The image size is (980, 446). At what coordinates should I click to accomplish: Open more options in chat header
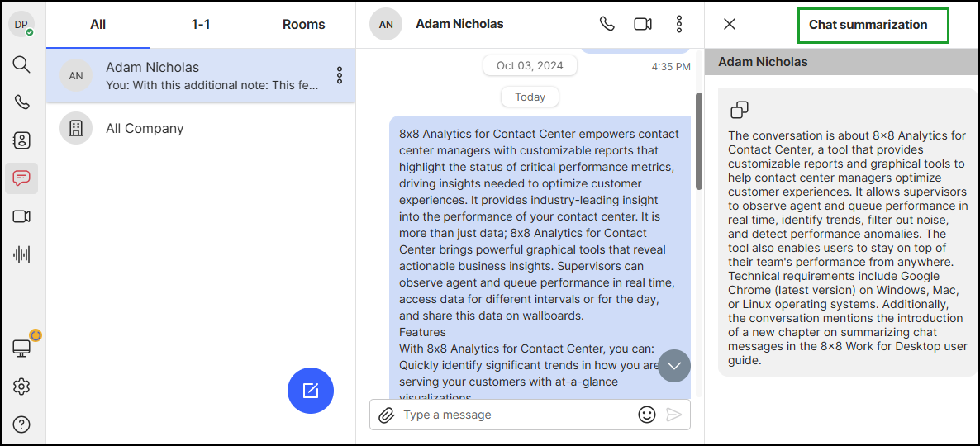point(679,24)
